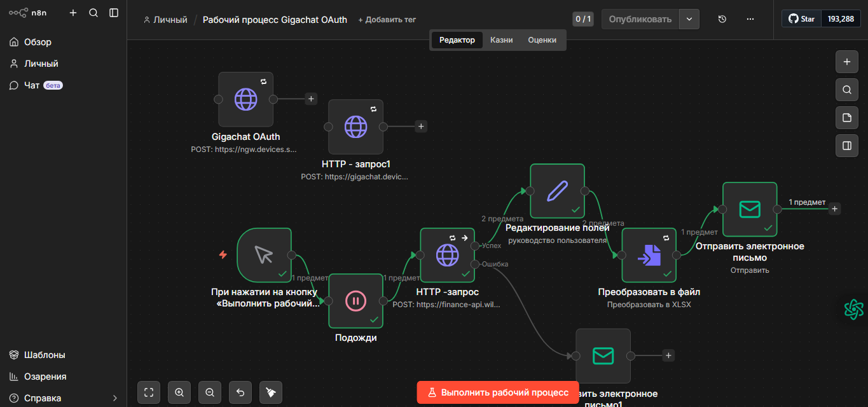Switch to the Редактор tab
The height and width of the screenshot is (407, 868).
[457, 40]
